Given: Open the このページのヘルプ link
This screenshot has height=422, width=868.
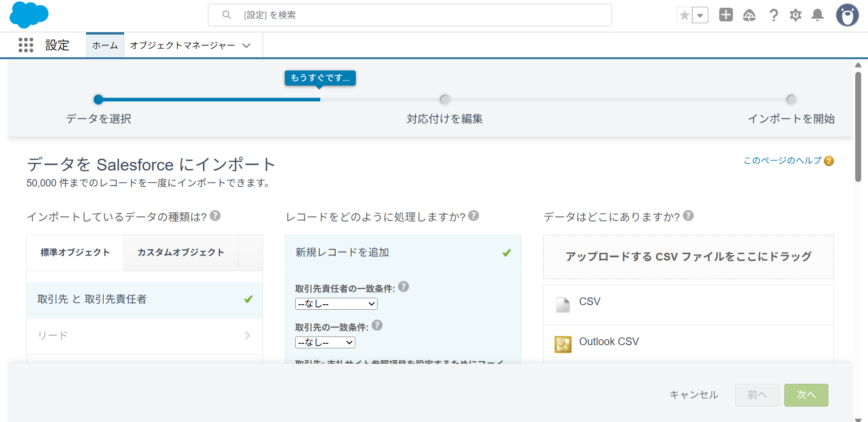Looking at the screenshot, I should point(782,161).
